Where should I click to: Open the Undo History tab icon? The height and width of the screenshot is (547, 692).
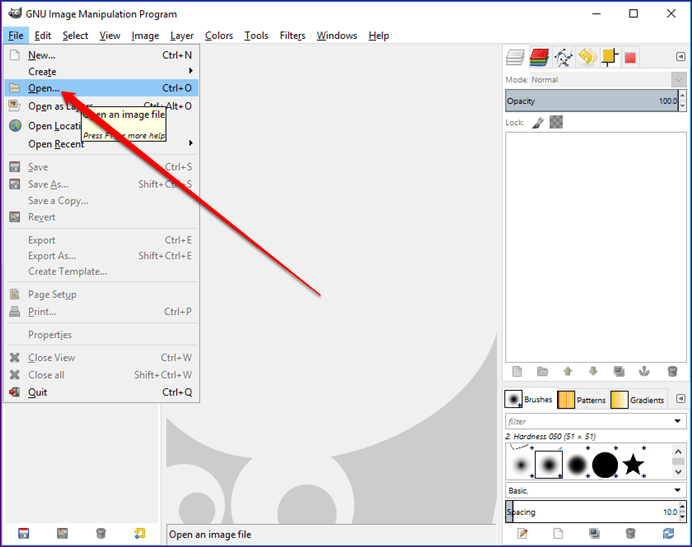point(587,57)
